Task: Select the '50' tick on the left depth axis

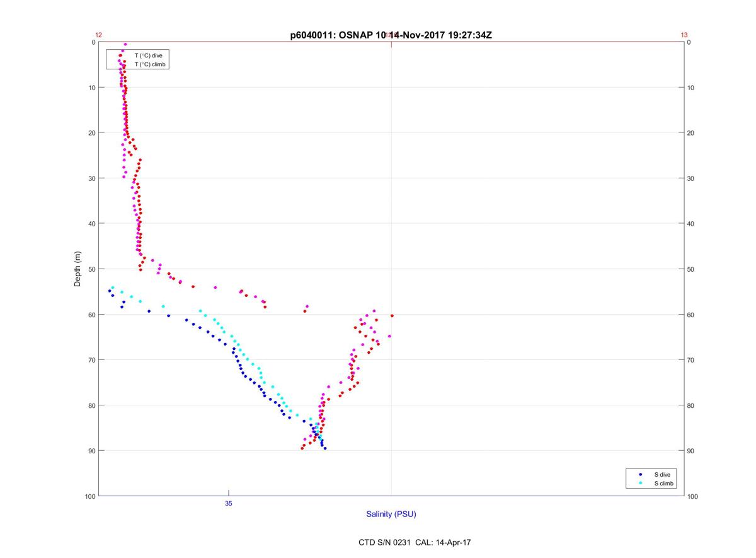Action: tap(91, 269)
